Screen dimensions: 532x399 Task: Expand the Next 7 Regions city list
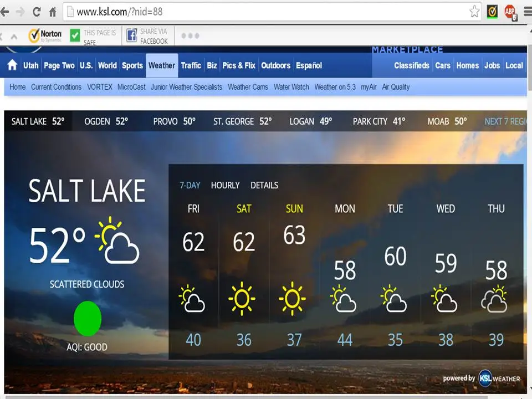tap(505, 121)
